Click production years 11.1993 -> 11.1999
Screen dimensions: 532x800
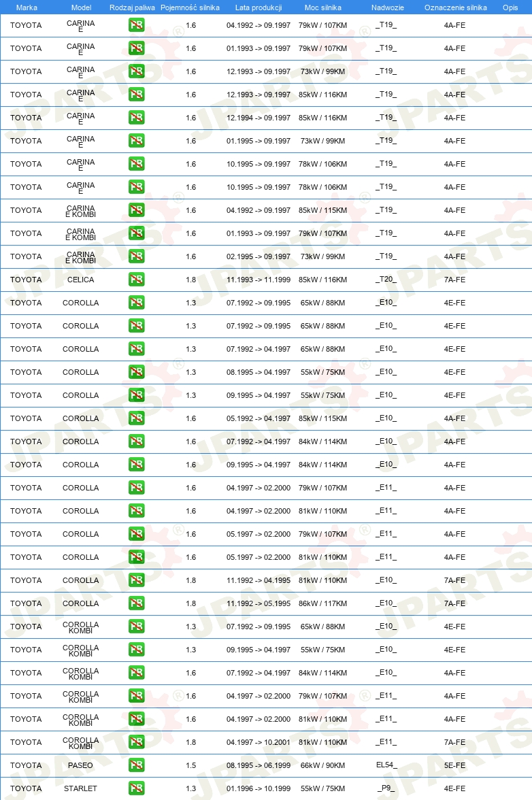click(x=259, y=280)
